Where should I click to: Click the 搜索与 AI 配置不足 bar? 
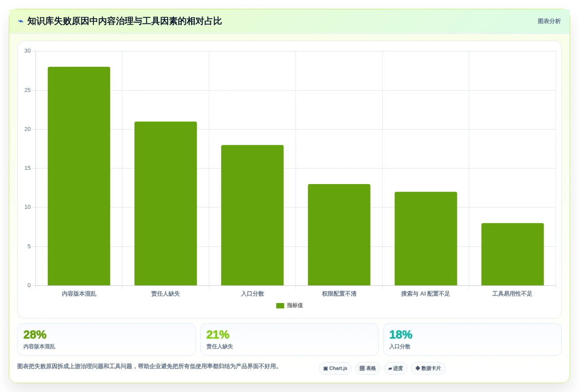[x=426, y=238]
